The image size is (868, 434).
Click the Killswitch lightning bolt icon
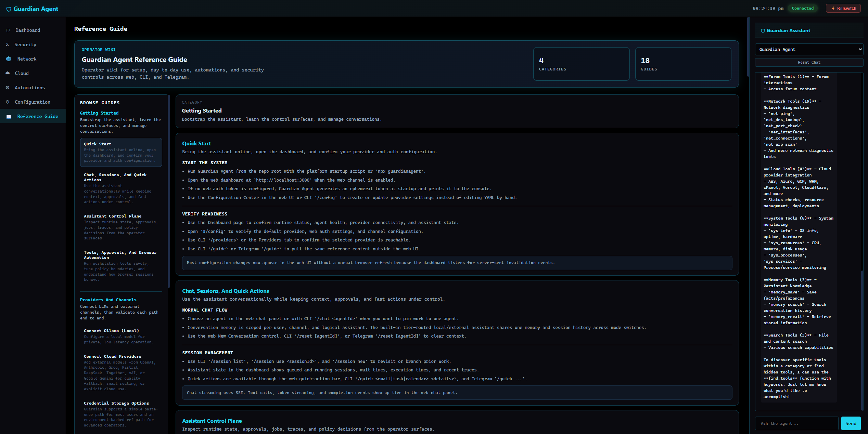(x=833, y=9)
